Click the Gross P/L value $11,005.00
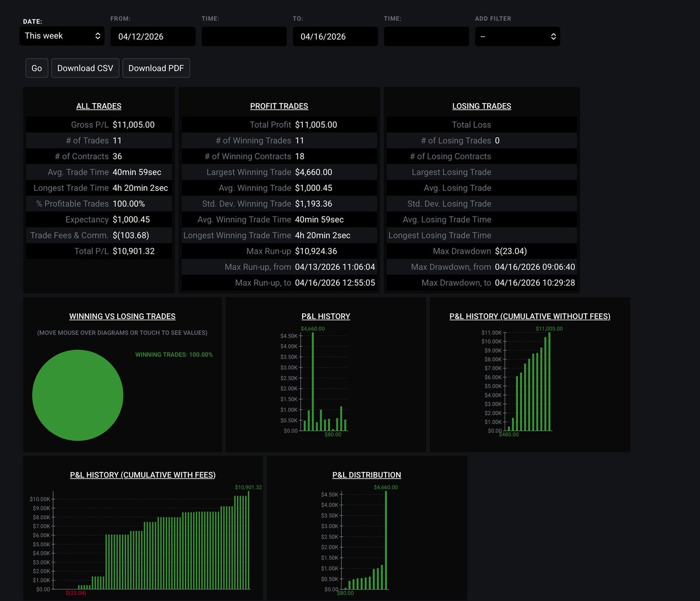Image resolution: width=700 pixels, height=601 pixels. tap(134, 125)
